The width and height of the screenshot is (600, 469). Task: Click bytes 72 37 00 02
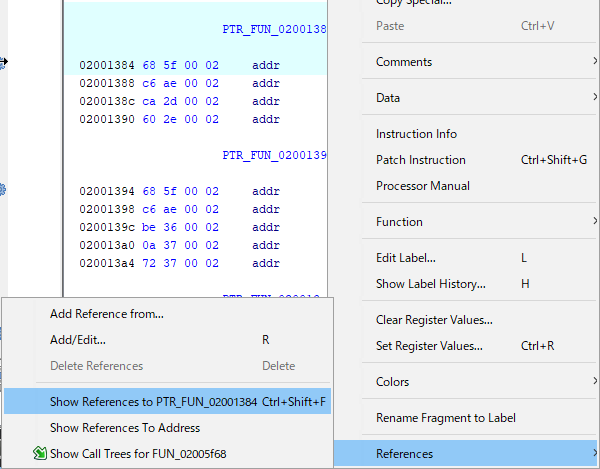point(180,263)
